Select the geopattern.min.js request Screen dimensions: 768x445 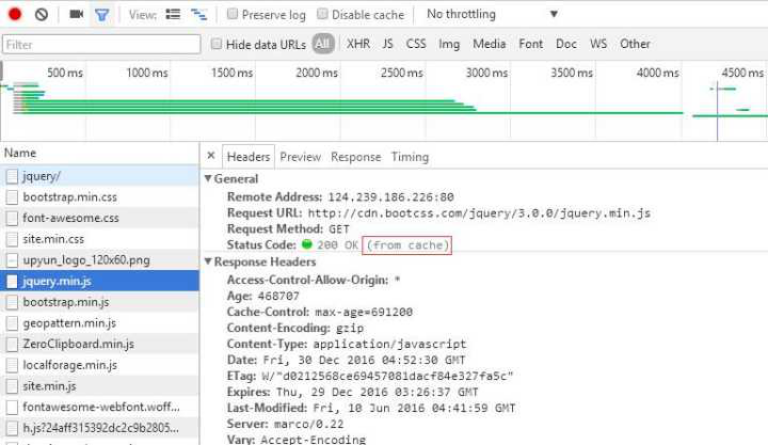[x=99, y=324]
